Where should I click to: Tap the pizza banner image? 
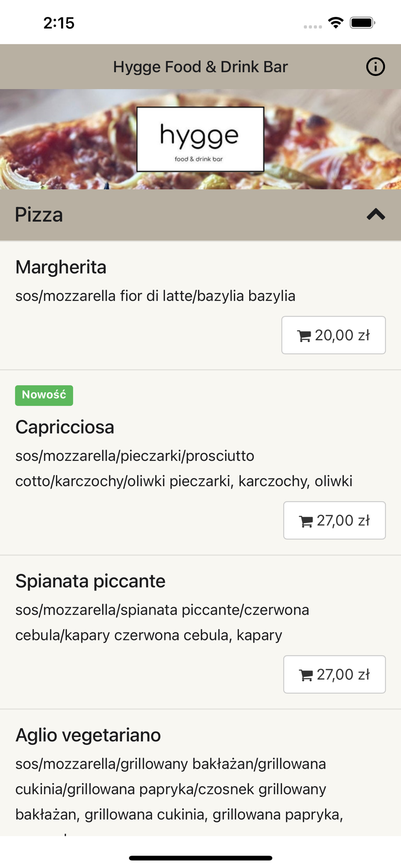[65, 143]
